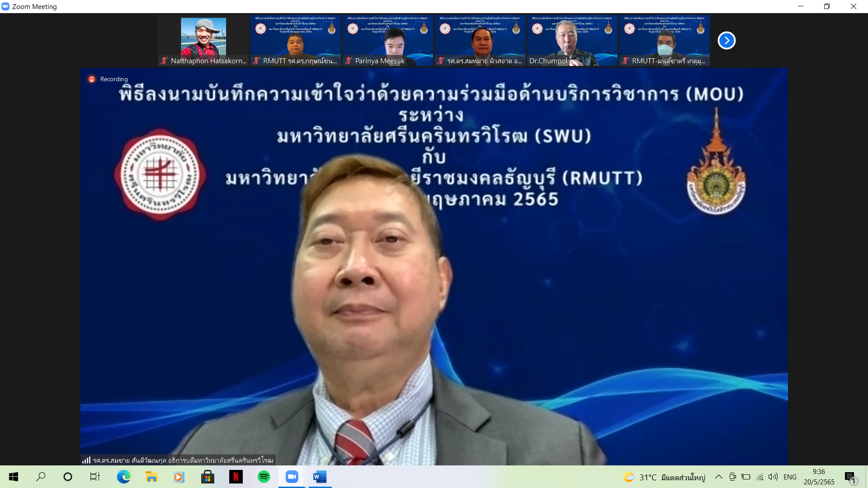Click the muted mic icon on RMUTT-มนต์ชาตรี
868x488 pixels.
(x=625, y=61)
